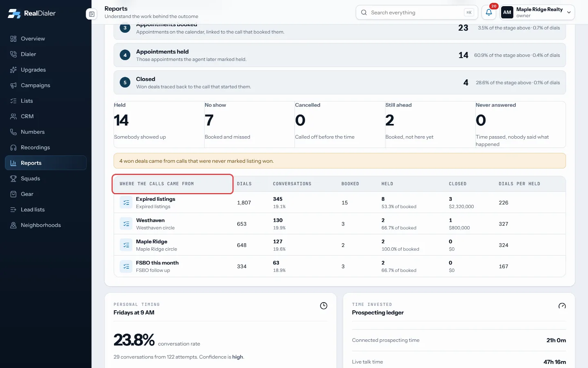Click the 100.0% of booked text
588x368 pixels.
point(400,249)
